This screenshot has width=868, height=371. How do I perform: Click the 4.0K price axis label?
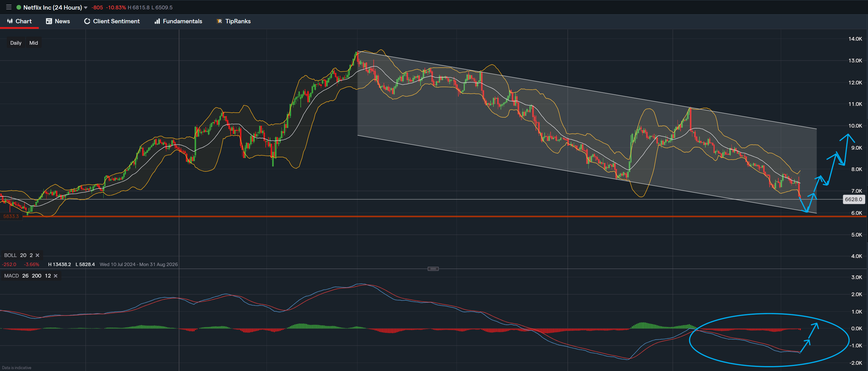click(856, 256)
